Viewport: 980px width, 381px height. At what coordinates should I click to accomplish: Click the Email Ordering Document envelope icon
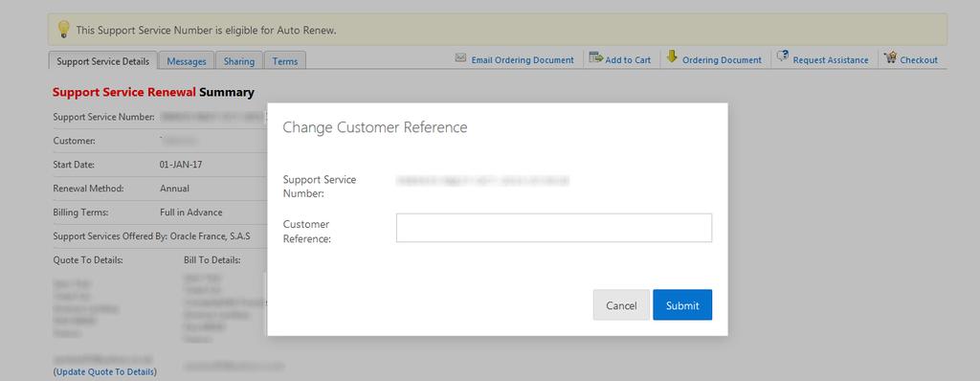460,57
